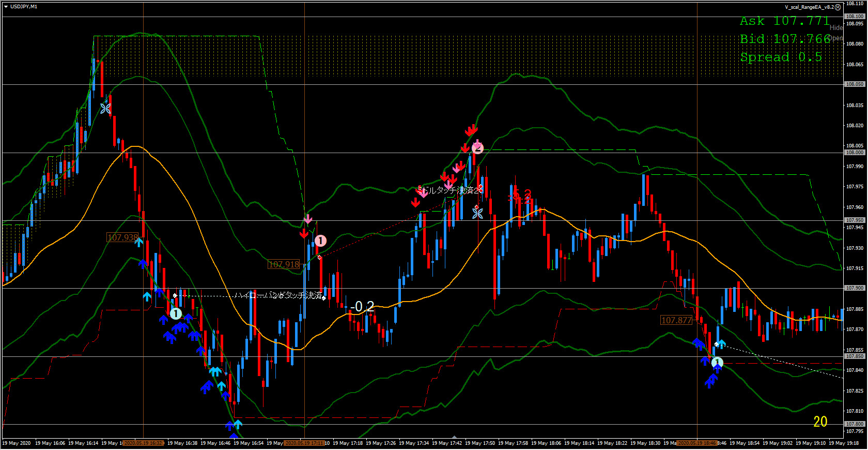Click the 107.800 level tag on price axis

click(x=855, y=424)
